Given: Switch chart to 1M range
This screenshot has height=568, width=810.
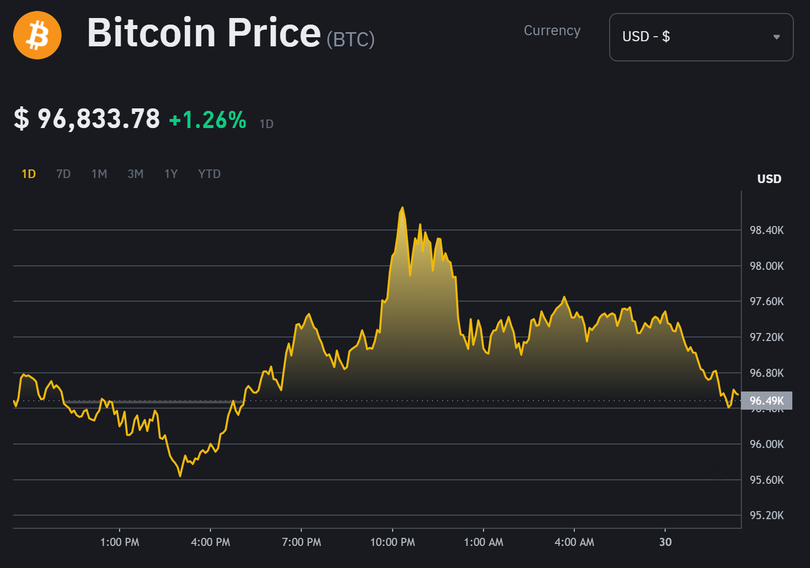Looking at the screenshot, I should 99,174.
